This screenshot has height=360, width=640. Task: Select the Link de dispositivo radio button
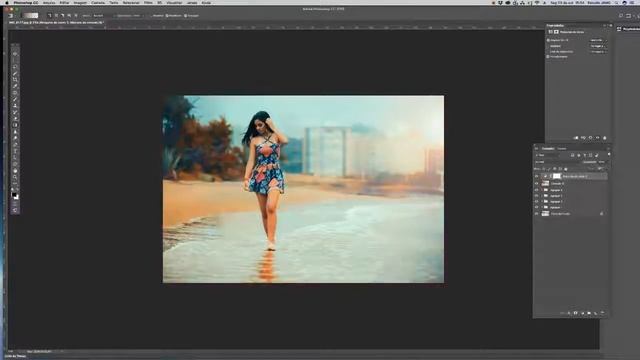point(548,51)
